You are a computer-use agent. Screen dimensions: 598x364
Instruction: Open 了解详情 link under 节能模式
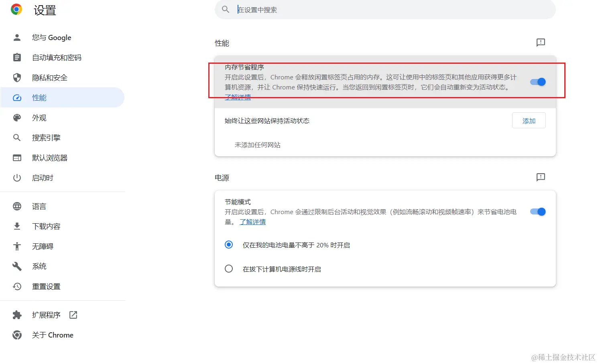tap(252, 222)
